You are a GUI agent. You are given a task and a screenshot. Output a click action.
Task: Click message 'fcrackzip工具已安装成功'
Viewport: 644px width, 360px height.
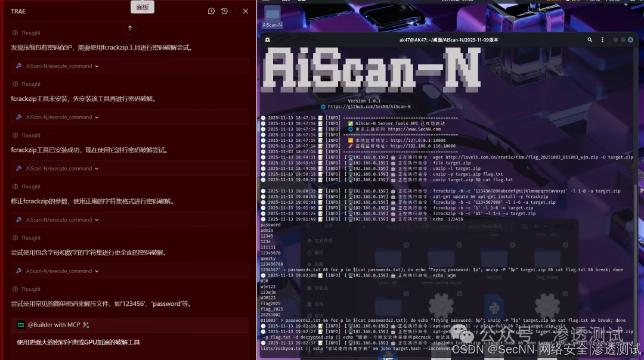point(90,150)
